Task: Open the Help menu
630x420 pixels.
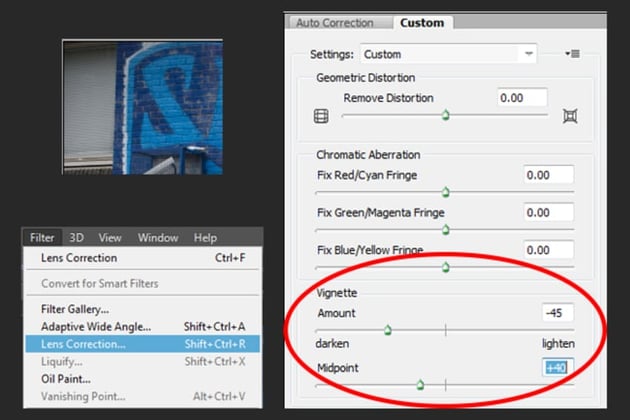Action: [x=205, y=238]
